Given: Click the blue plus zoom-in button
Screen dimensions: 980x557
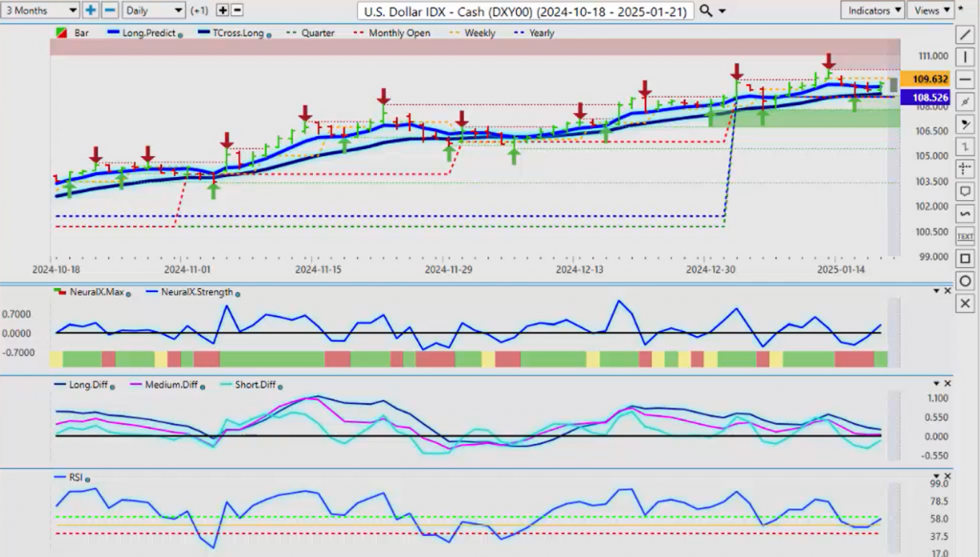Looking at the screenshot, I should pos(91,11).
